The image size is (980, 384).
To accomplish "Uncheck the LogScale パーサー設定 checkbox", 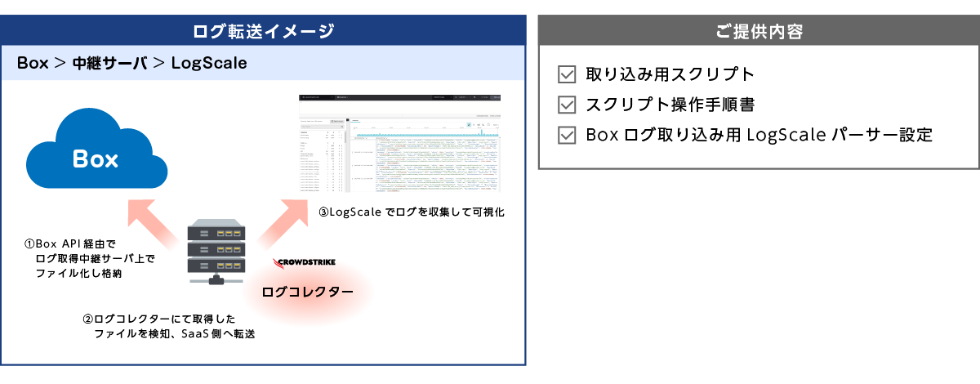I will pos(566,135).
